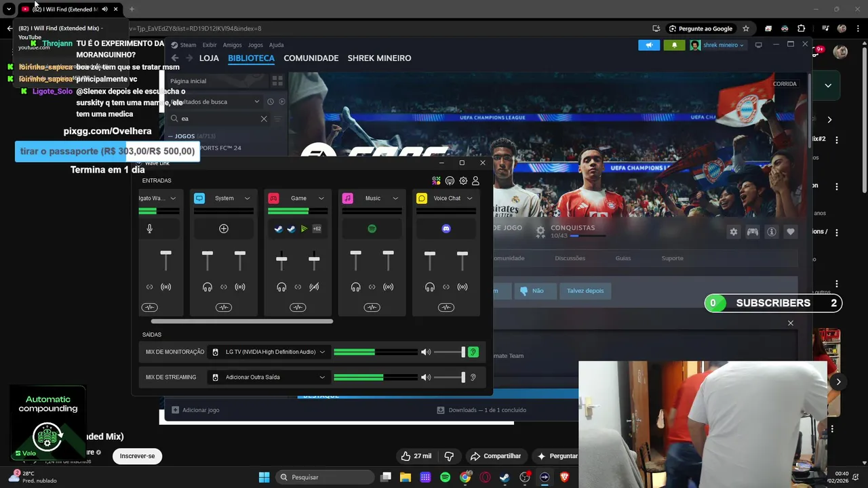Open LG TV monitoring output device dropdown

point(269,352)
